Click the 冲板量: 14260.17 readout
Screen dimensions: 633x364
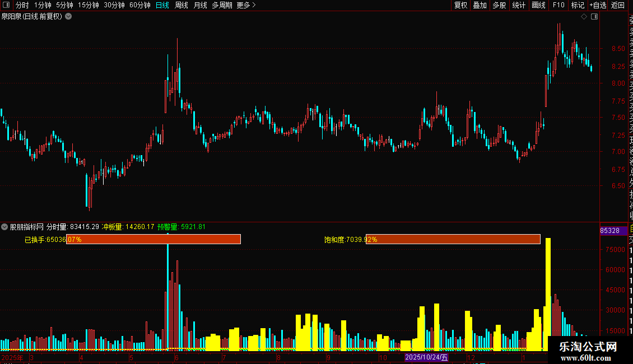128,227
